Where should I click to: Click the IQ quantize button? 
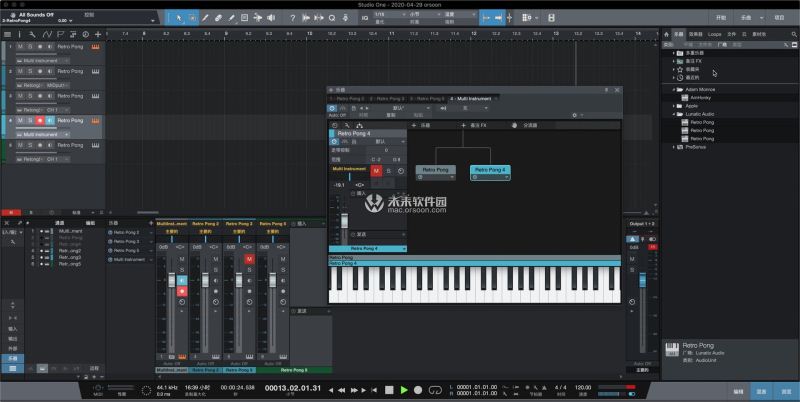(x=365, y=18)
